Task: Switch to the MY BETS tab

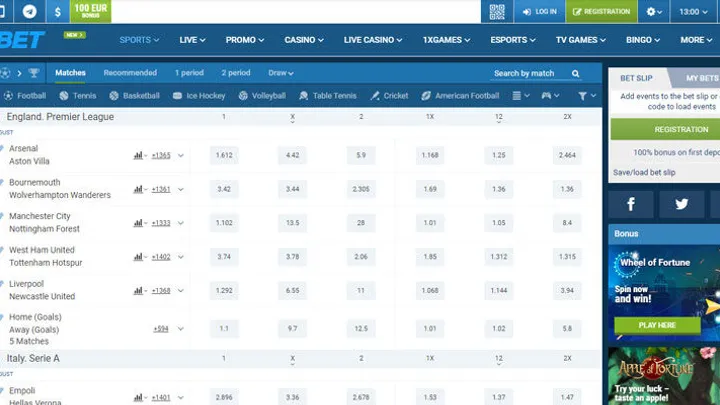Action: coord(700,78)
